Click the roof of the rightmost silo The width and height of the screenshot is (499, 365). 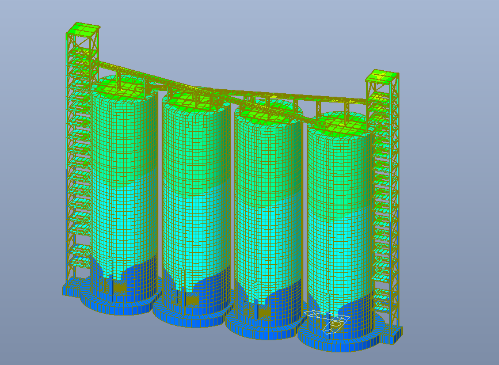click(340, 124)
